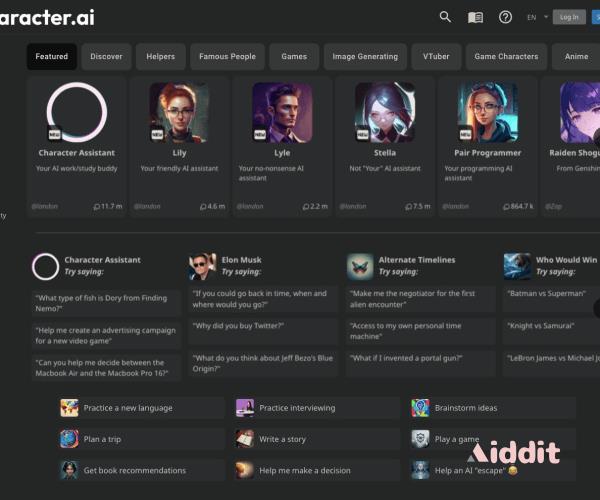
Task: Expand the EN language dropdown
Action: coord(537,17)
